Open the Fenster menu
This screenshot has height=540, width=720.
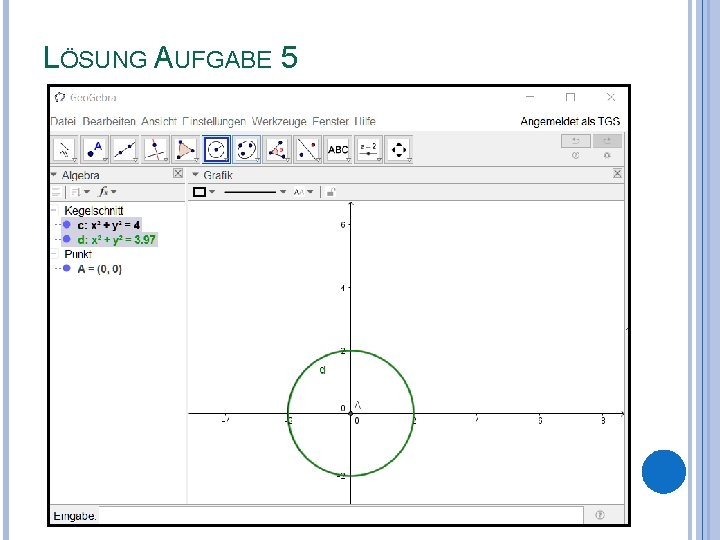[x=331, y=121]
